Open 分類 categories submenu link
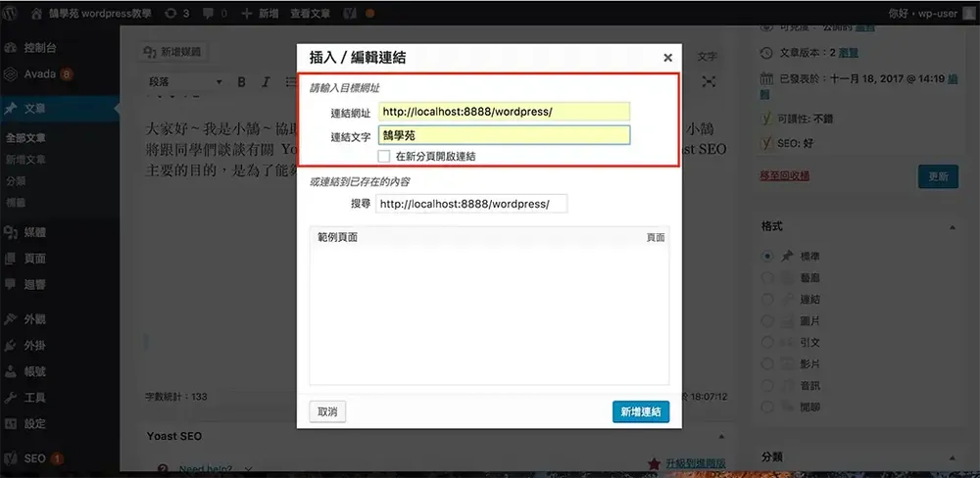 [x=16, y=181]
